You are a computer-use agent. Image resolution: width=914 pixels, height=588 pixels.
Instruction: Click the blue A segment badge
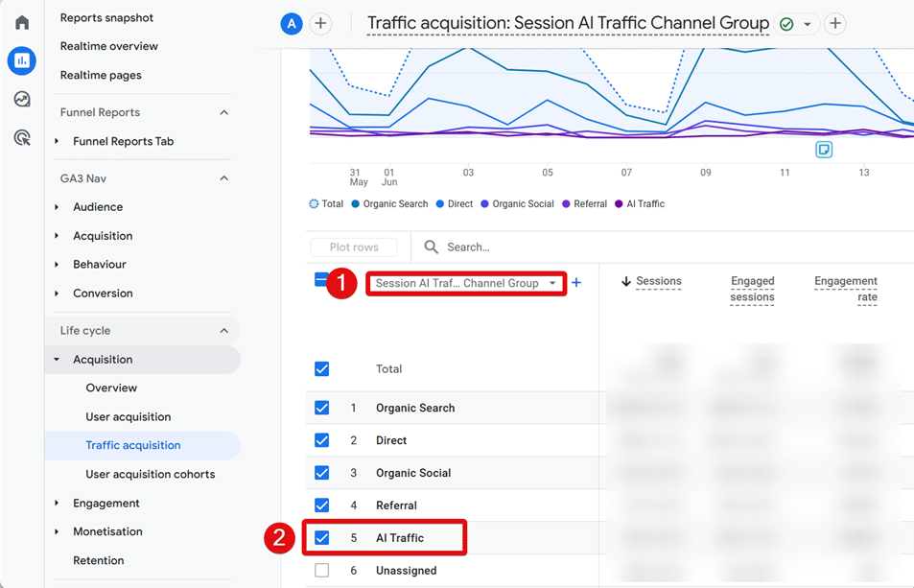[292, 24]
